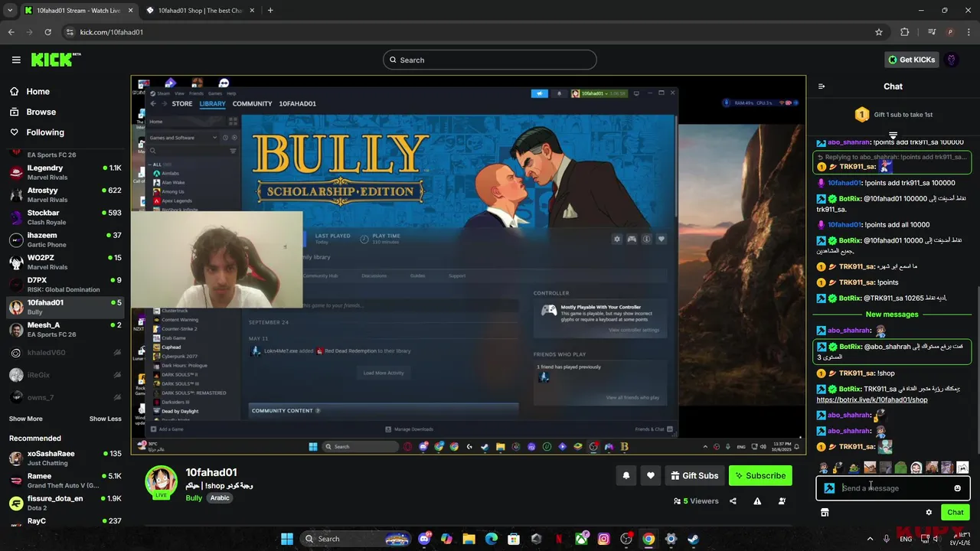Open the browser extensions puzzle icon
This screenshot has width=980, height=551.
(905, 32)
